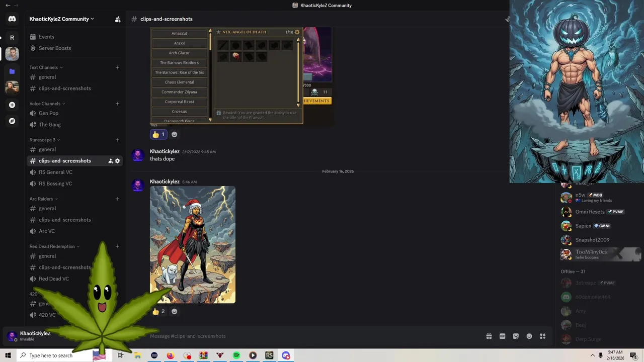Image resolution: width=644 pixels, height=362 pixels.
Task: Open Discord direct messages home icon
Action: pos(12,19)
